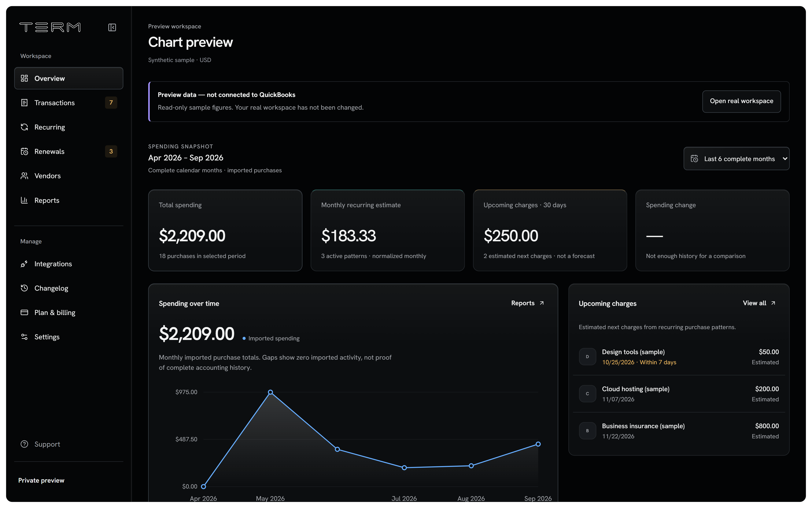Select the Total spending card
812x508 pixels.
225,231
